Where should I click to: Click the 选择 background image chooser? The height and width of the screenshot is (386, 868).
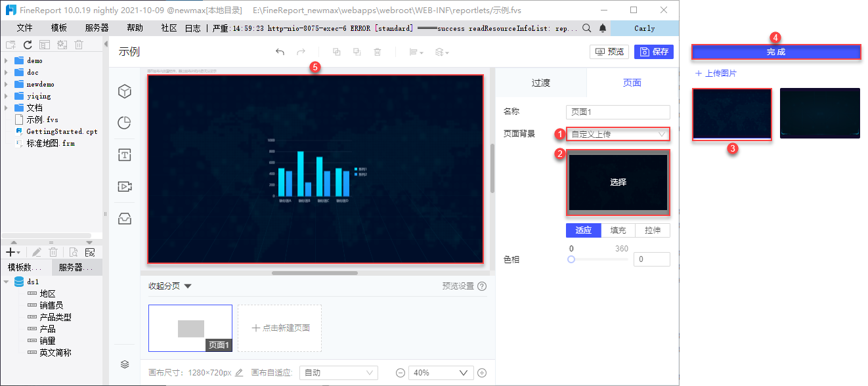click(x=618, y=182)
